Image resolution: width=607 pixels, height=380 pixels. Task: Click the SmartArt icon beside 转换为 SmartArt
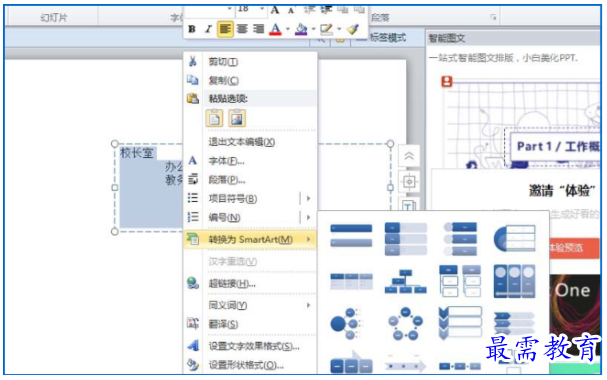click(193, 239)
